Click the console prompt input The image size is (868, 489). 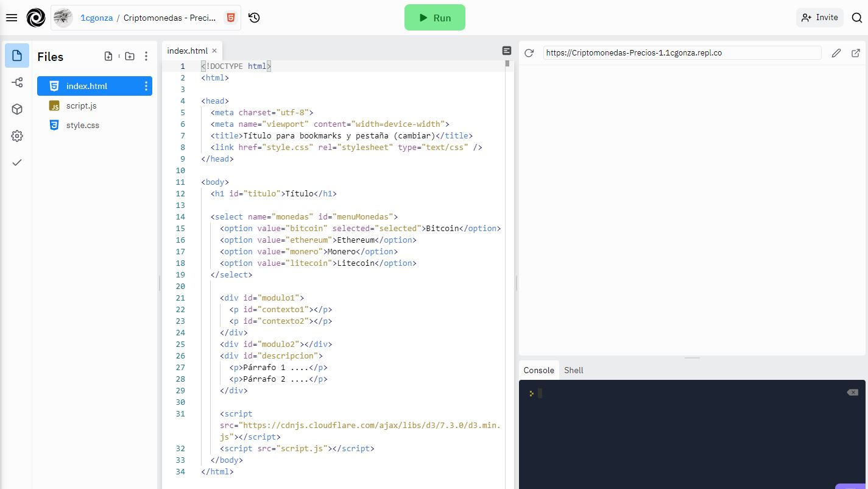[x=540, y=393]
